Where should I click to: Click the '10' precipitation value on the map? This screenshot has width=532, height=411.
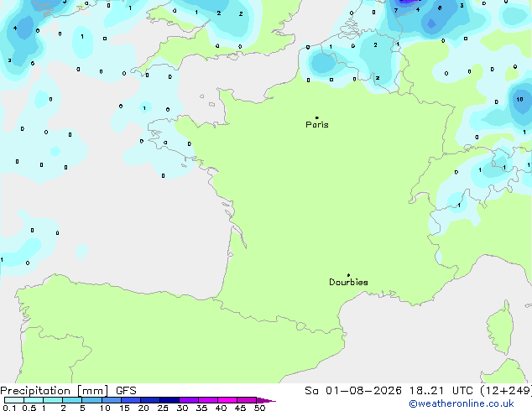click(519, 99)
